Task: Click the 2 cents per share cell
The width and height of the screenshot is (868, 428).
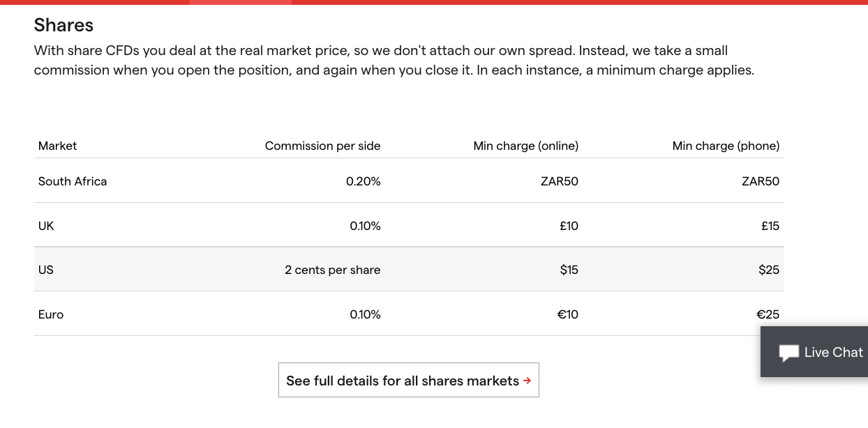Action: click(333, 270)
